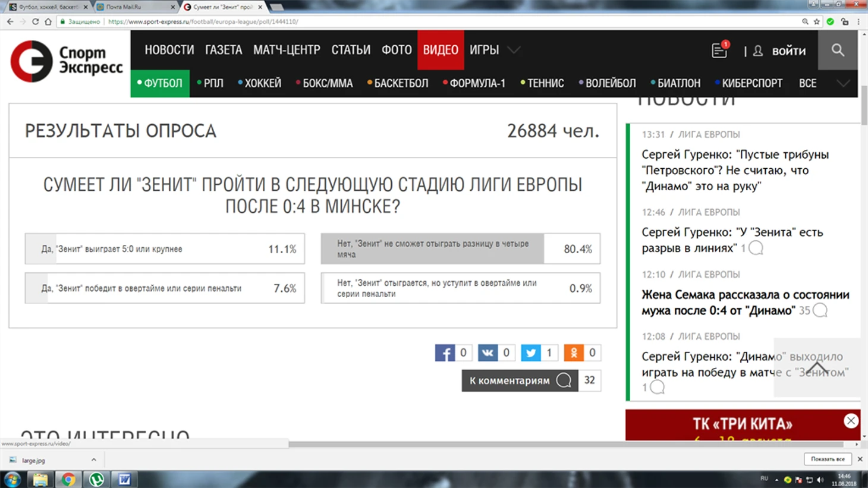Screen dimensions: 868x488
Task: Select the БОКС/ММА tab
Action: [x=325, y=83]
